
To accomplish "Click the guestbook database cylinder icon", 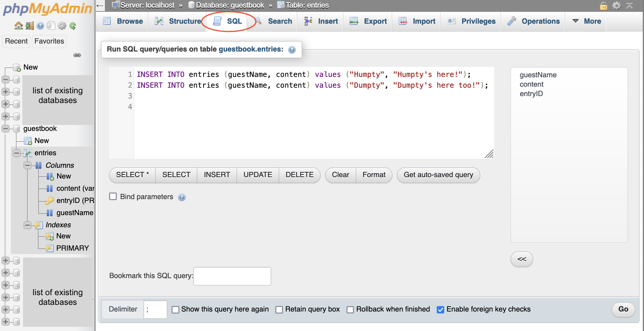I will (x=16, y=129).
